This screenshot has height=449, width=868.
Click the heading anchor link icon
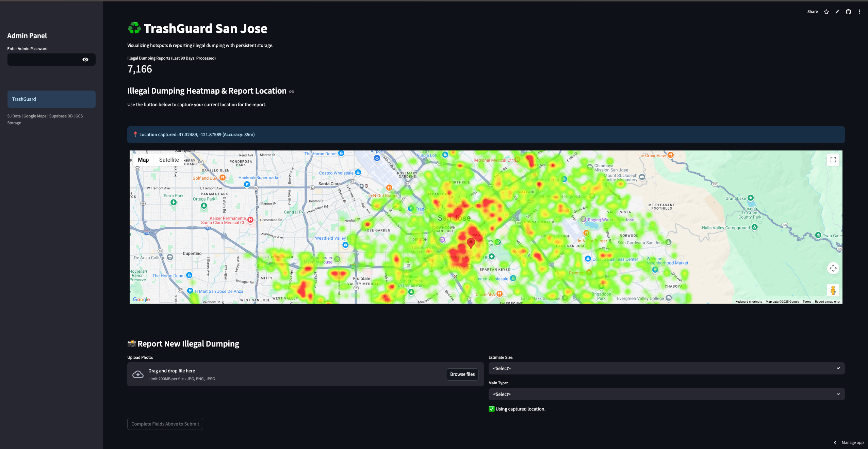coord(292,92)
